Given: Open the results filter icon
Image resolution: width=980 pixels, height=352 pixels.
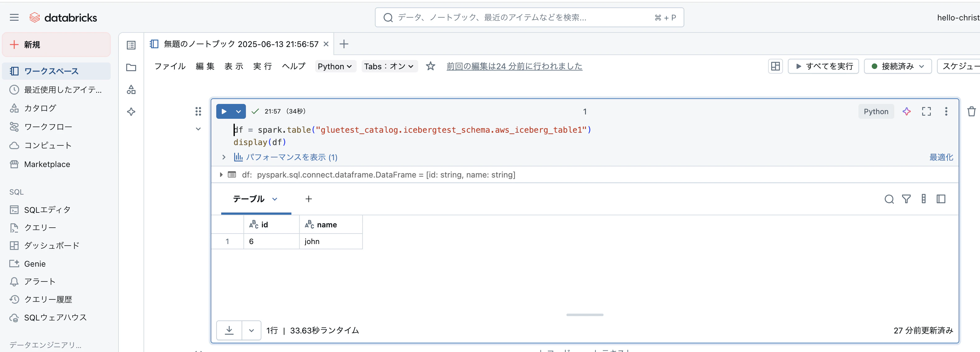Looking at the screenshot, I should point(906,199).
